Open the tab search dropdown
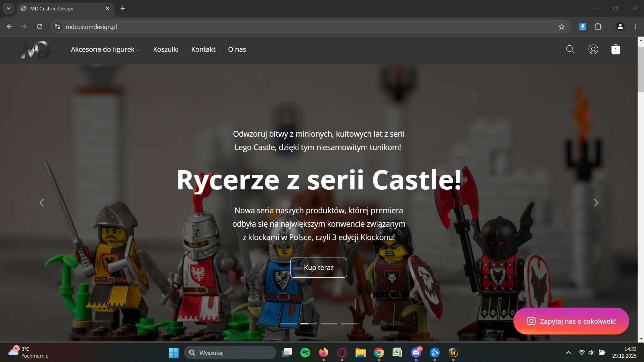Viewport: 644px width, 362px height. pyautogui.click(x=8, y=8)
